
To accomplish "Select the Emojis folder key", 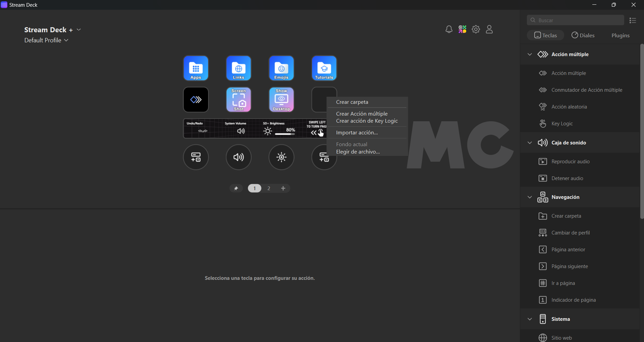I will coord(281,68).
